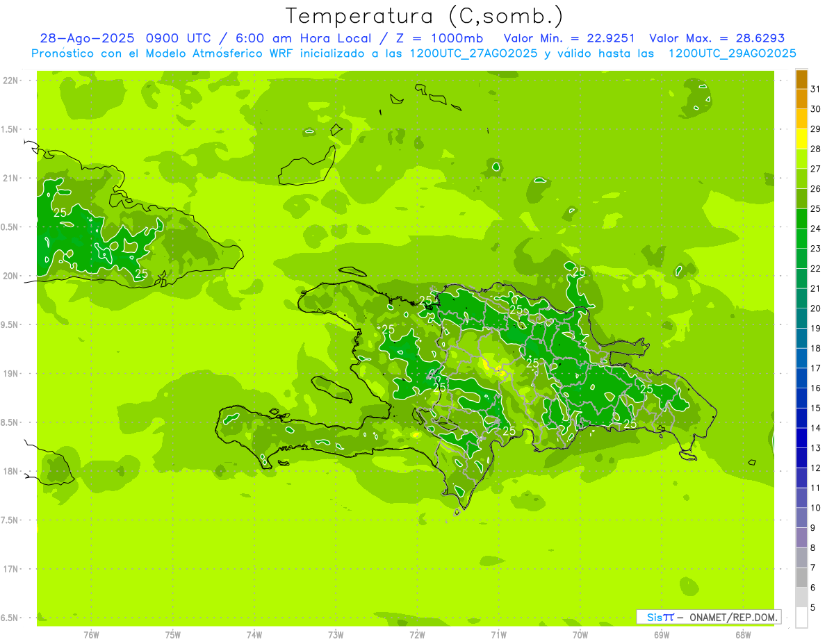The width and height of the screenshot is (834, 644).
Task: Click the '7.5N' latitude tick label
Action: point(10,520)
